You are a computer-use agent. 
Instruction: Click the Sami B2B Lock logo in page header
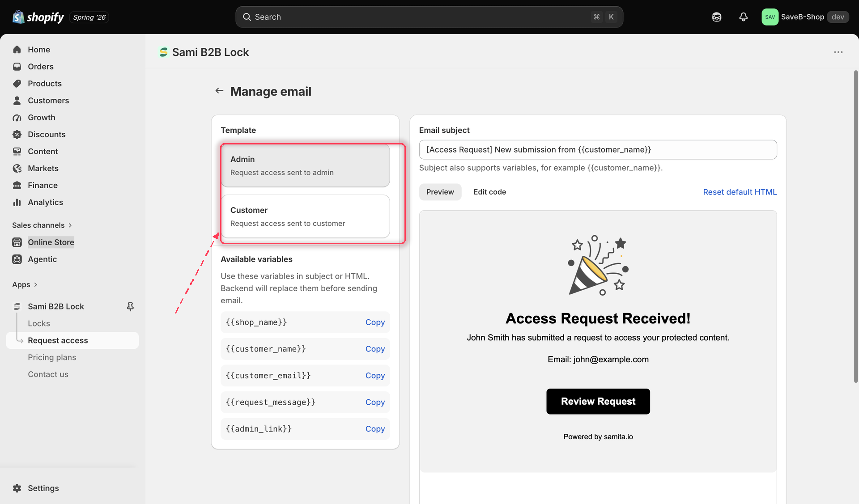[164, 52]
